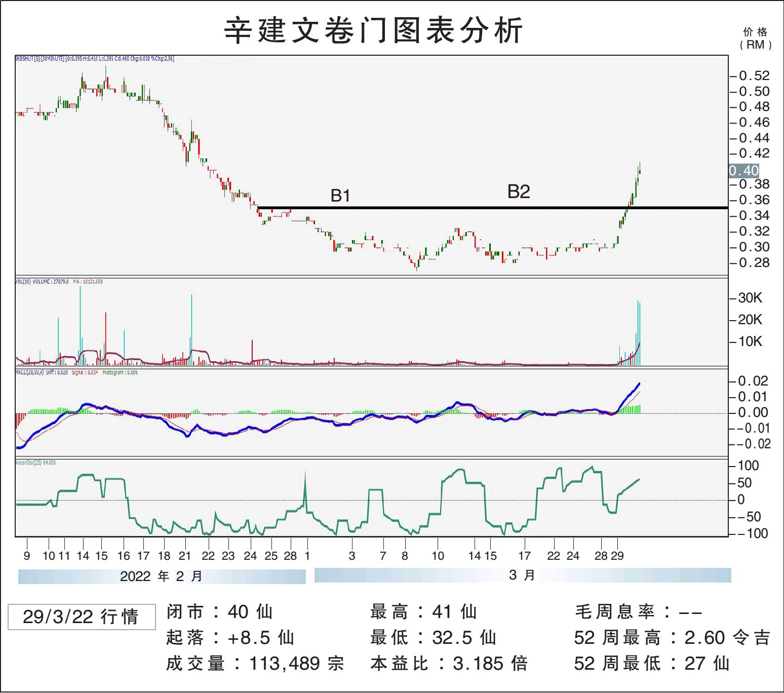This screenshot has height=693, width=784.
Task: Click the date label 9 on time axis
Action: [x=27, y=556]
